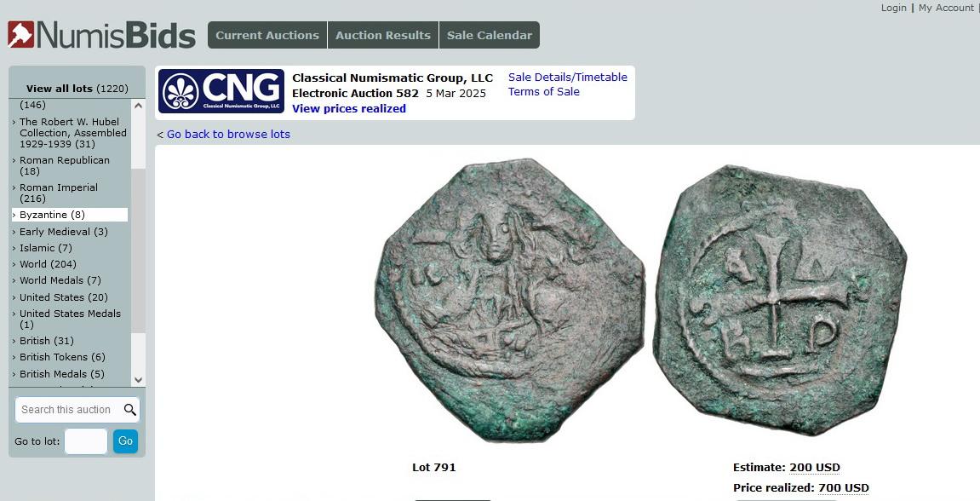The width and height of the screenshot is (980, 501).
Task: Click the coin obverse image
Action: pyautogui.click(x=509, y=300)
